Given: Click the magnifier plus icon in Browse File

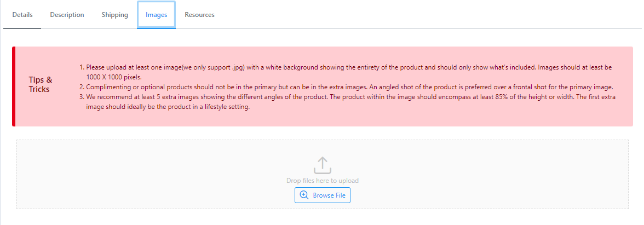Looking at the screenshot, I should click(304, 195).
